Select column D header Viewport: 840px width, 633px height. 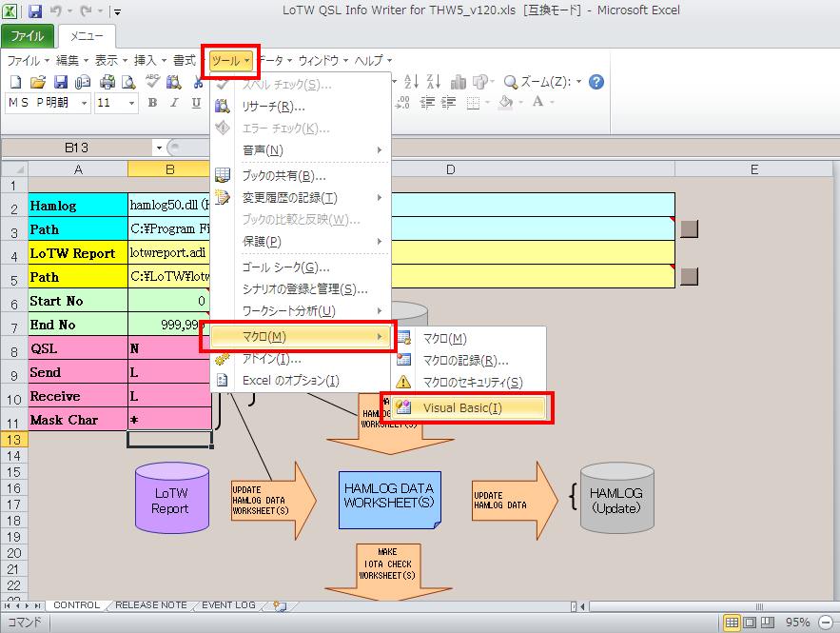tap(450, 169)
